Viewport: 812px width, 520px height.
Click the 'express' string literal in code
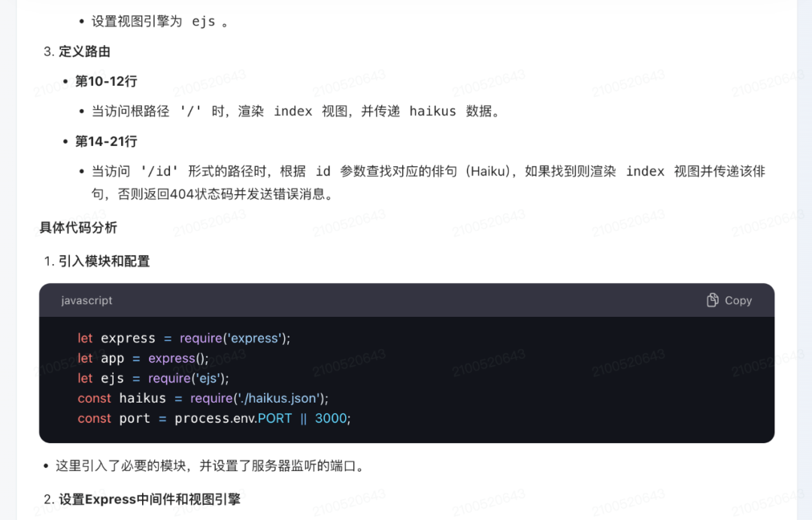(x=254, y=338)
